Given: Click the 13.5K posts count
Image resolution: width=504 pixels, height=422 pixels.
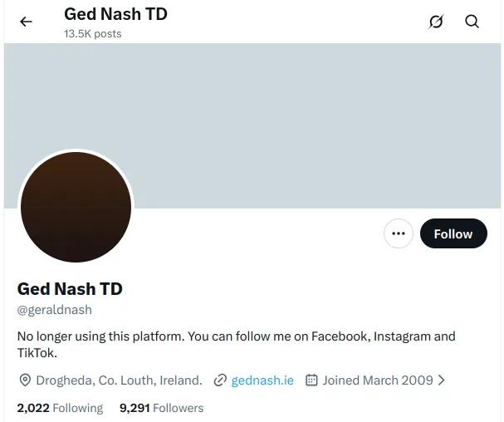Looking at the screenshot, I should click(92, 34).
